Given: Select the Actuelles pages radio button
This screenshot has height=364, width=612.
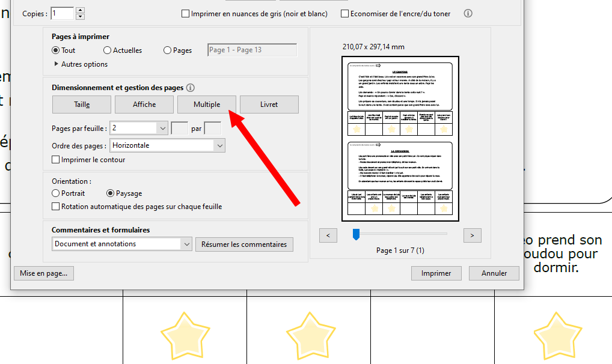Looking at the screenshot, I should pos(108,50).
